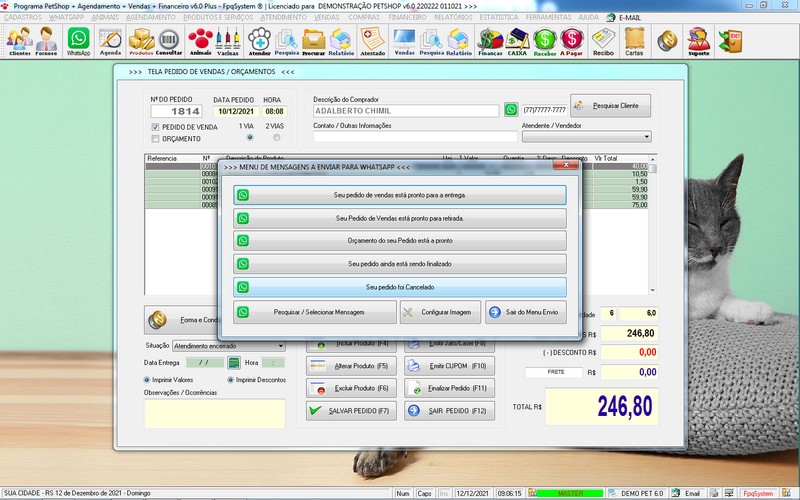The width and height of the screenshot is (800, 500).
Task: Click the gold coin toolbar icon
Action: 667,41
